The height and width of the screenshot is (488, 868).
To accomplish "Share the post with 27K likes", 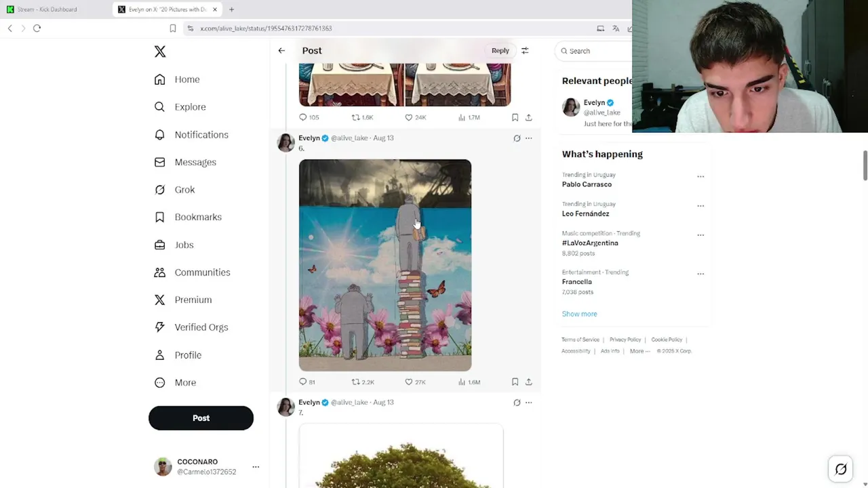I will click(529, 382).
